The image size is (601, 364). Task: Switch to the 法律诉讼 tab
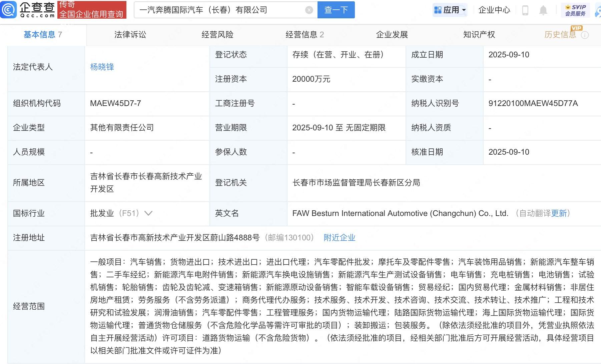[130, 35]
